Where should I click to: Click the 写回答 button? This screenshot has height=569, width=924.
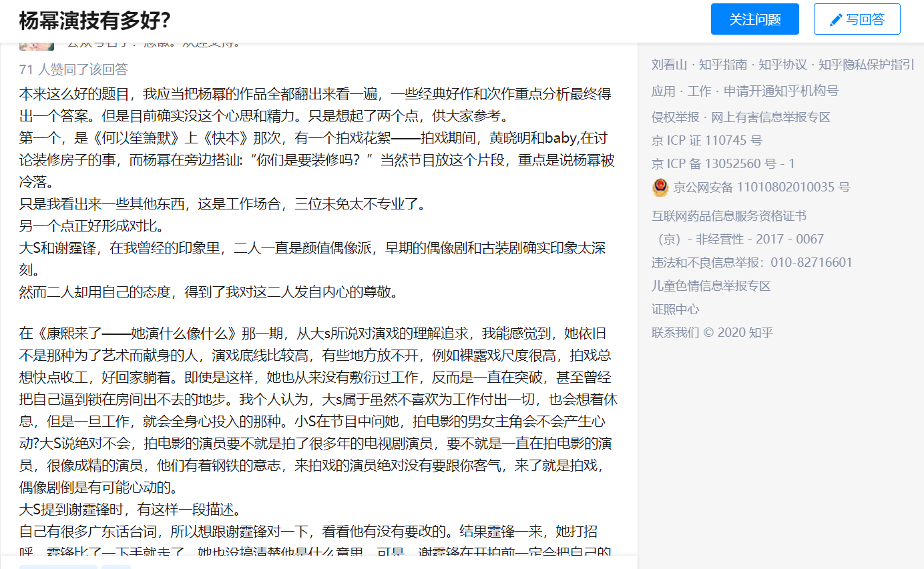[x=857, y=19]
